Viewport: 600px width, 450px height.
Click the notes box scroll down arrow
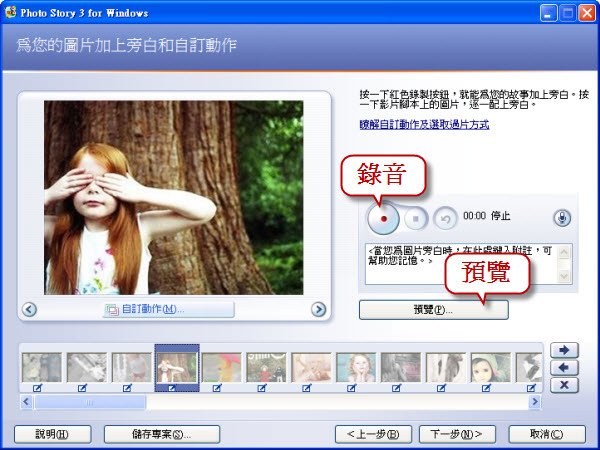click(x=564, y=276)
